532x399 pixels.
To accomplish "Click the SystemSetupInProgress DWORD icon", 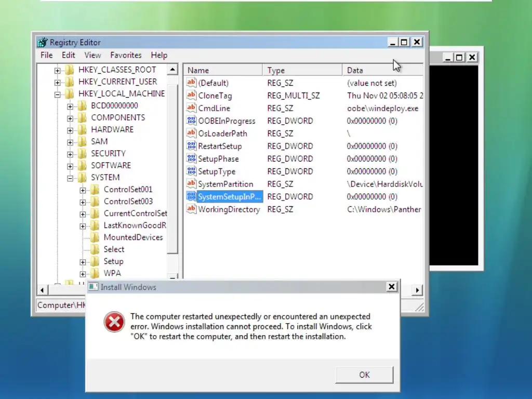I will (191, 196).
